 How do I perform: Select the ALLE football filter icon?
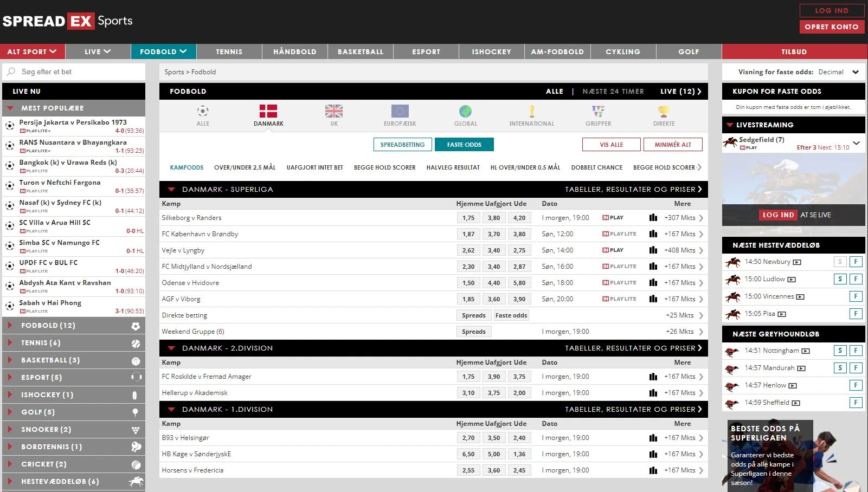pos(203,111)
